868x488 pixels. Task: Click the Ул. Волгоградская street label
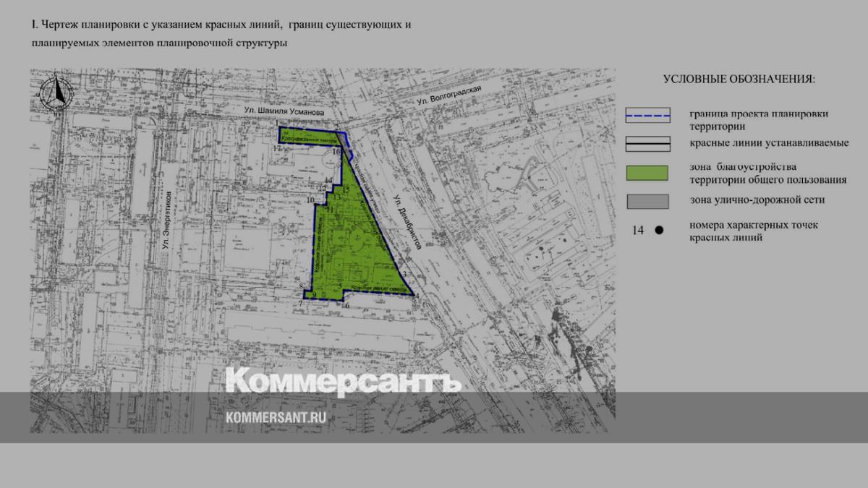point(449,98)
